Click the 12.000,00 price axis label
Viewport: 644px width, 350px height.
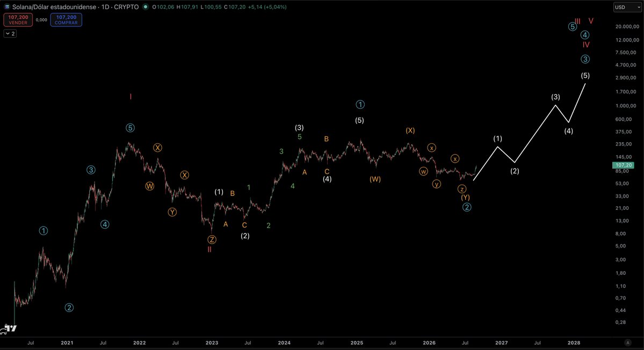click(627, 40)
